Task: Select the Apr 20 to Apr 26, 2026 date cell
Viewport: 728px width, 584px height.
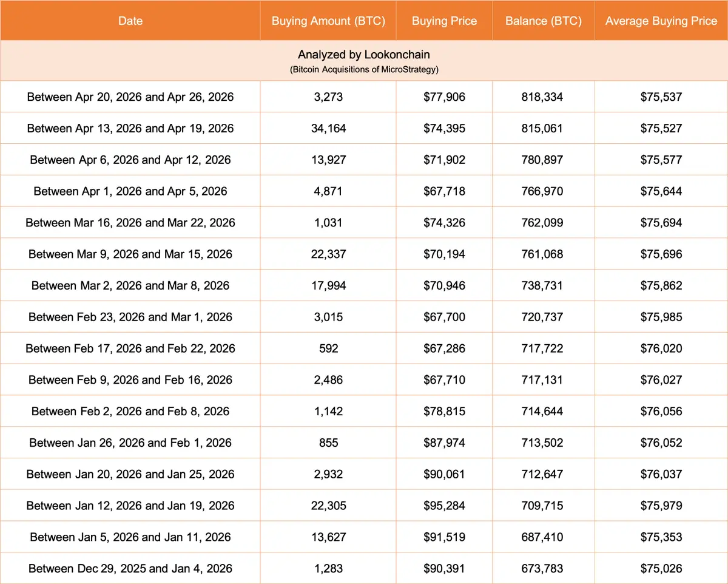Action: 130,97
